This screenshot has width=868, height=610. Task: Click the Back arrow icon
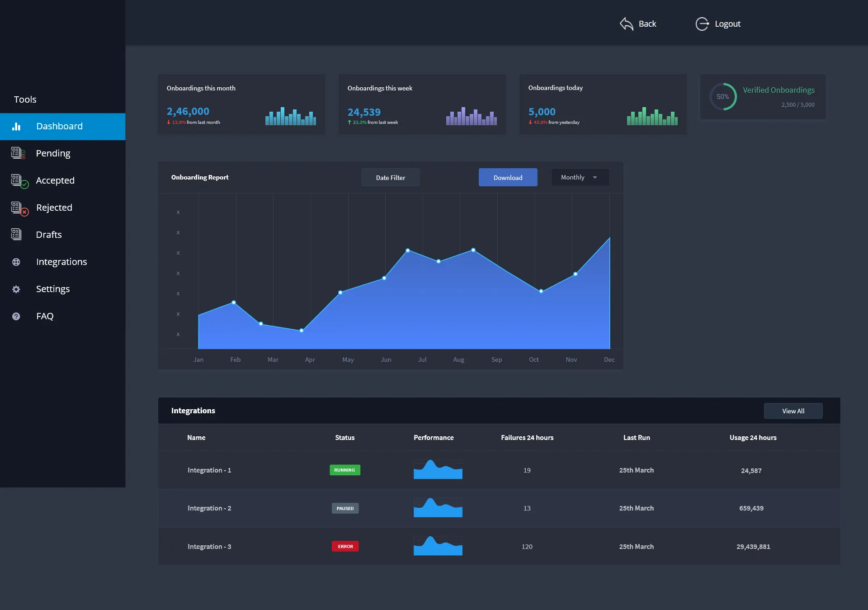[626, 24]
